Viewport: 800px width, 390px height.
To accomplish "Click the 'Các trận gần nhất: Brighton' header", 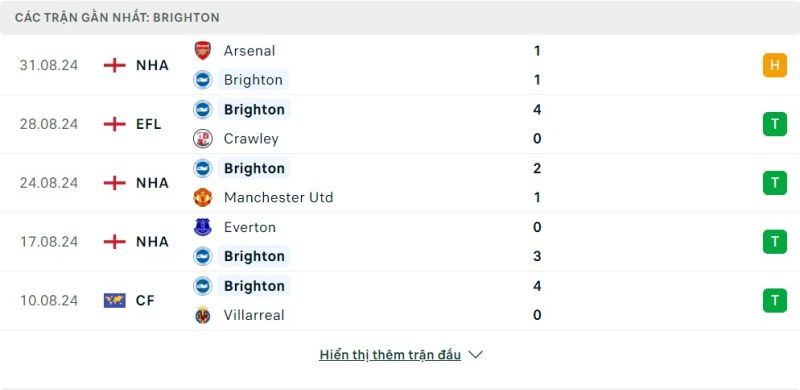I will point(117,17).
